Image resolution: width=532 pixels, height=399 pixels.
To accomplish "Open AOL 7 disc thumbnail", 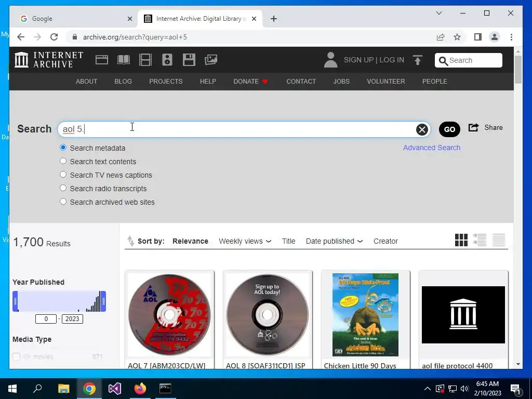I will coord(169,314).
